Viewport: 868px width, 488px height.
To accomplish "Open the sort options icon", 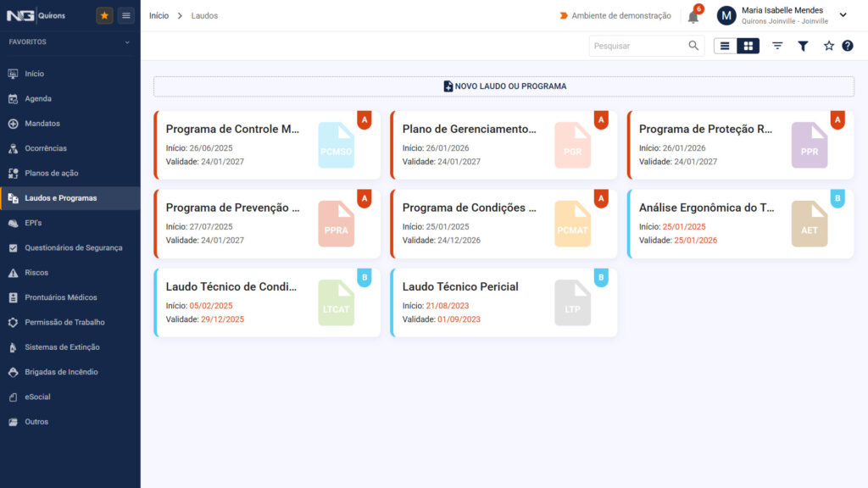I will (777, 46).
